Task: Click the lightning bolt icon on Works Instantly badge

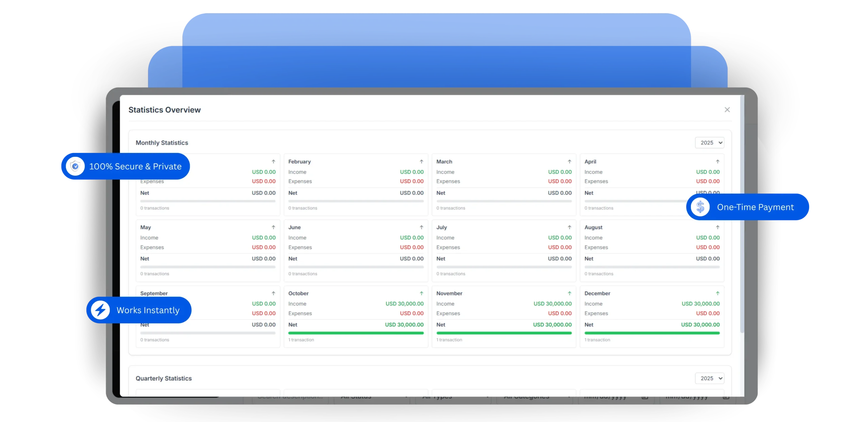Action: [100, 310]
